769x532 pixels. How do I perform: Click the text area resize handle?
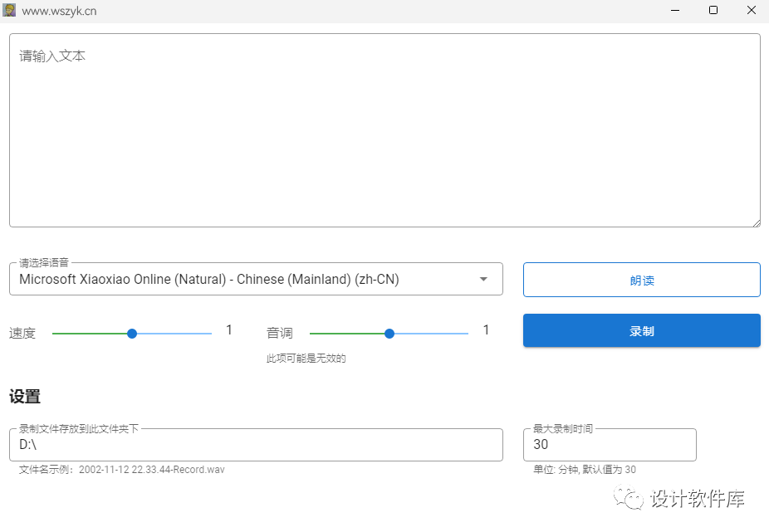757,223
